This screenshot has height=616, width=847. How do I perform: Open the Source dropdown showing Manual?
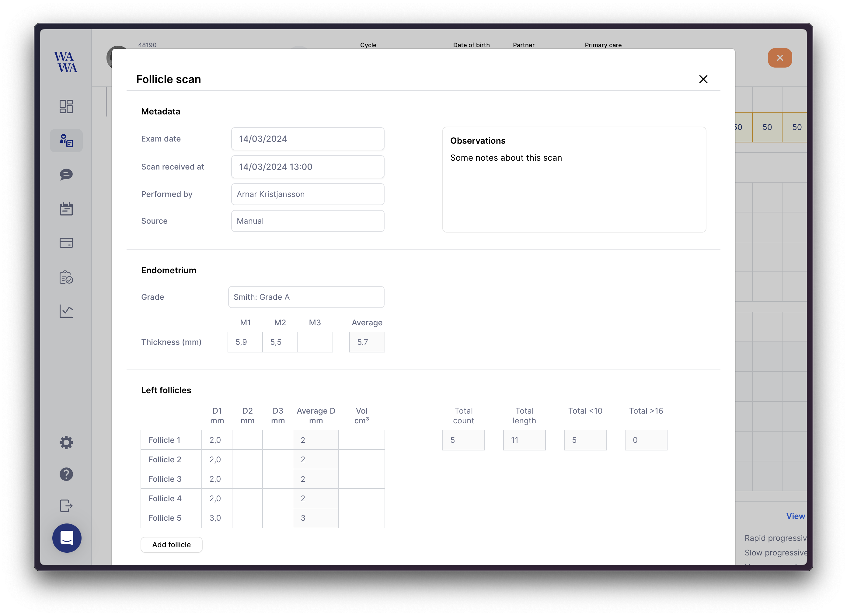[307, 221]
